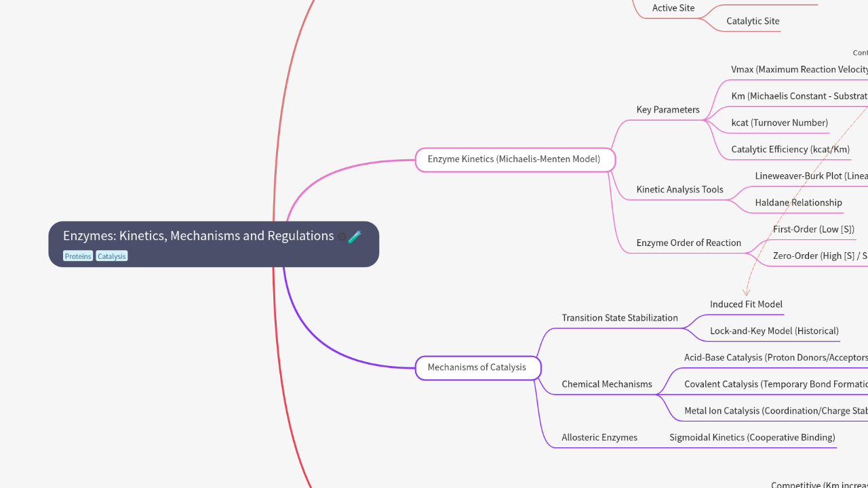Click the Transition State Stabilization branch
This screenshot has height=488, width=868.
tap(619, 318)
